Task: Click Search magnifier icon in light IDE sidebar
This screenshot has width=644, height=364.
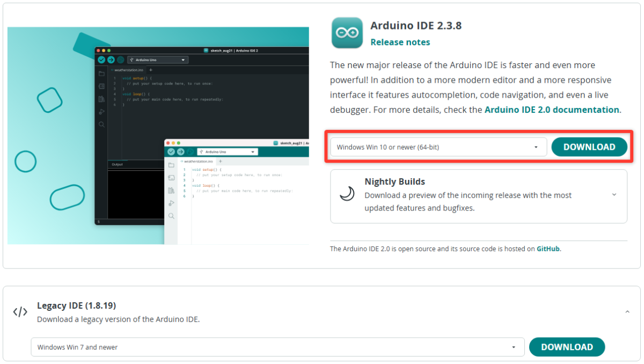Action: coord(171,216)
